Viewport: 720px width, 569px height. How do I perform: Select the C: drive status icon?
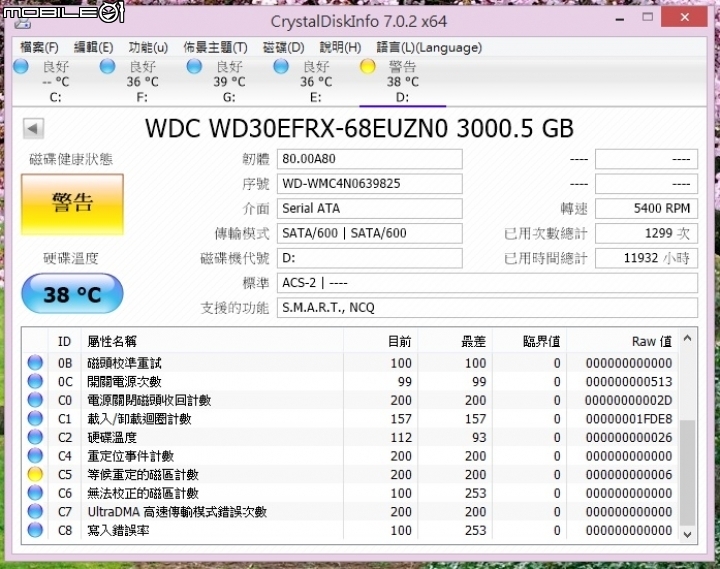tap(21, 67)
